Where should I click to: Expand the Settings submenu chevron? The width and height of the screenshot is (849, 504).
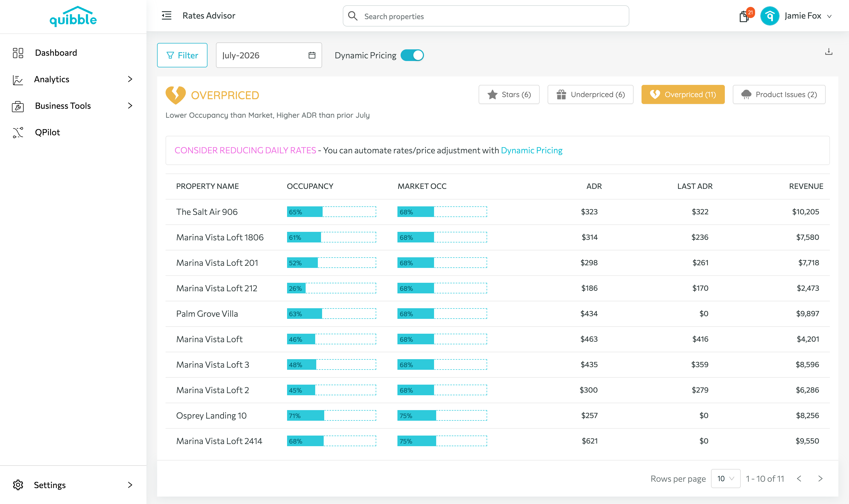coord(130,485)
